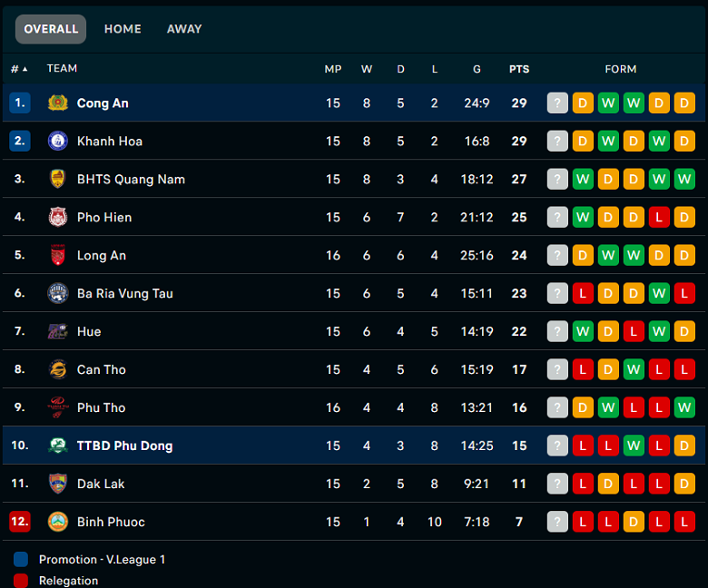Click the Can Tho club emblem
The image size is (708, 588).
coord(58,369)
